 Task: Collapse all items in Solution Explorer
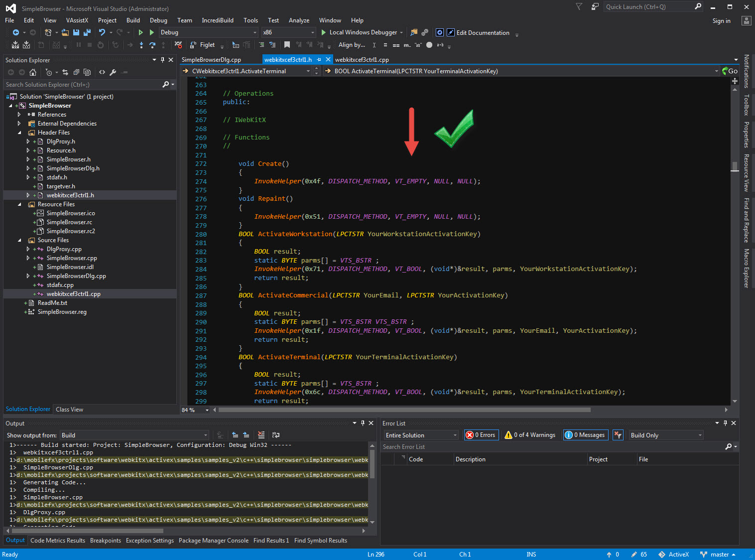point(76,72)
